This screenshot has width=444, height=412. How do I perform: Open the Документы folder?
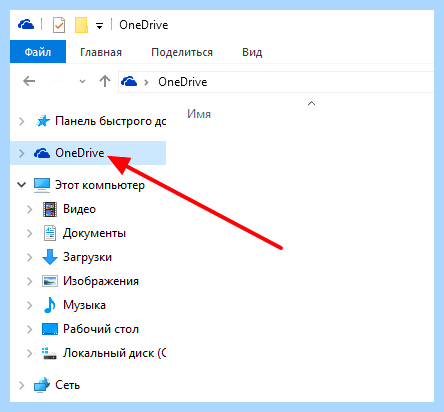94,233
